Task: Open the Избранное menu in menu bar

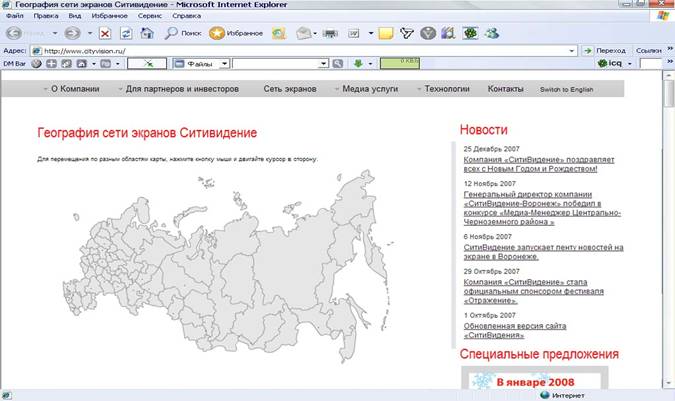Action: click(109, 15)
